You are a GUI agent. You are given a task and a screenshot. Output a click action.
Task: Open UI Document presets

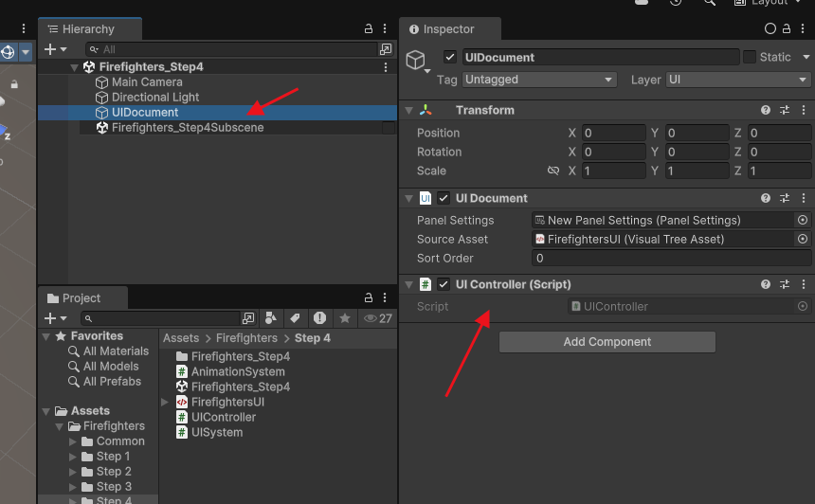pyautogui.click(x=785, y=198)
